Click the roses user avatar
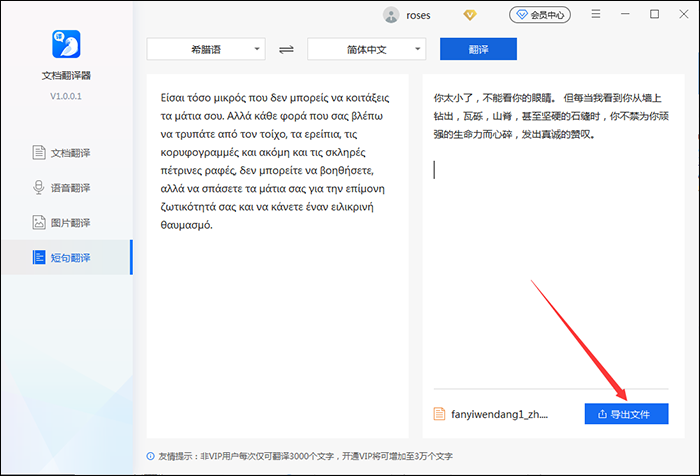The height and width of the screenshot is (476, 700). [391, 15]
